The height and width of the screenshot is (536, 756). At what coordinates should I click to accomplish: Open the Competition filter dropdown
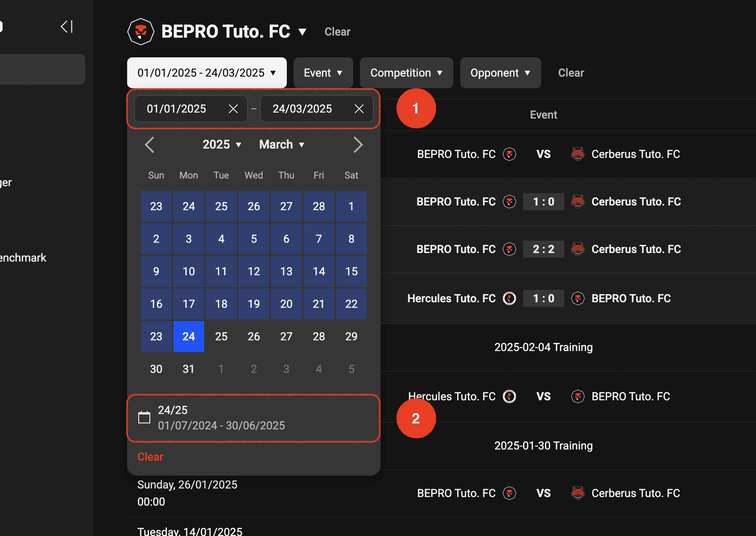(x=406, y=73)
